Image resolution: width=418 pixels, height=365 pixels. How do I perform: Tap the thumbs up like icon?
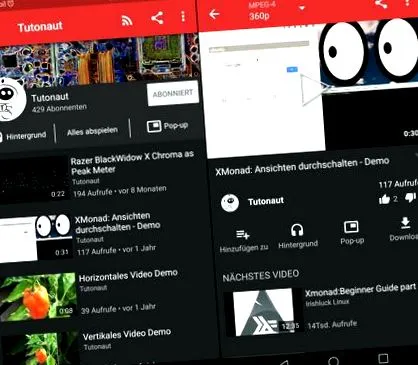coord(384,199)
